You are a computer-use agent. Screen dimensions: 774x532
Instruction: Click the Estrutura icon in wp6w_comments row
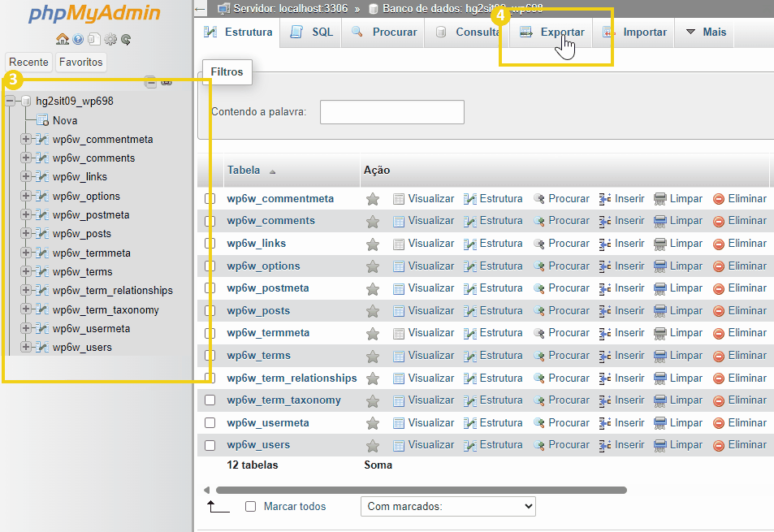[470, 221]
